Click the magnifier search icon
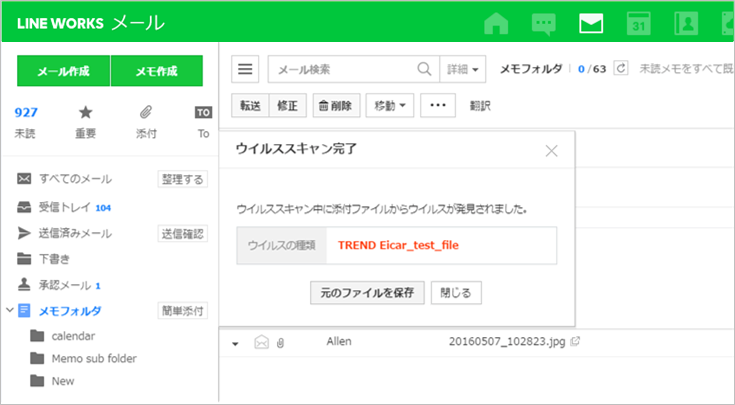Screen dimensions: 735x405 [x=424, y=69]
